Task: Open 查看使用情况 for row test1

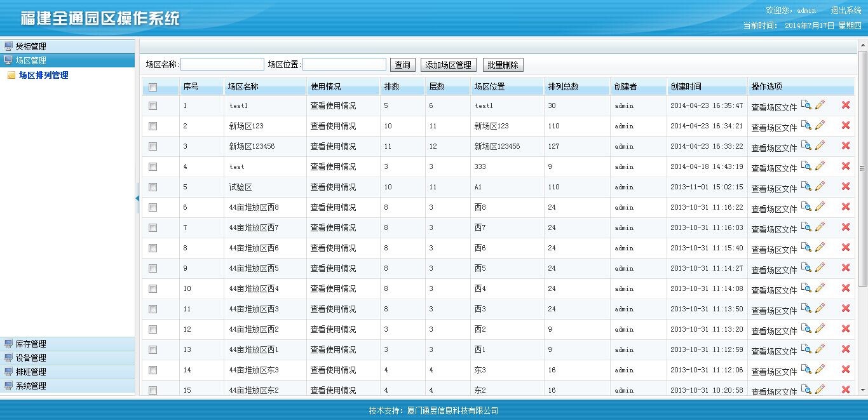Action: tap(333, 106)
